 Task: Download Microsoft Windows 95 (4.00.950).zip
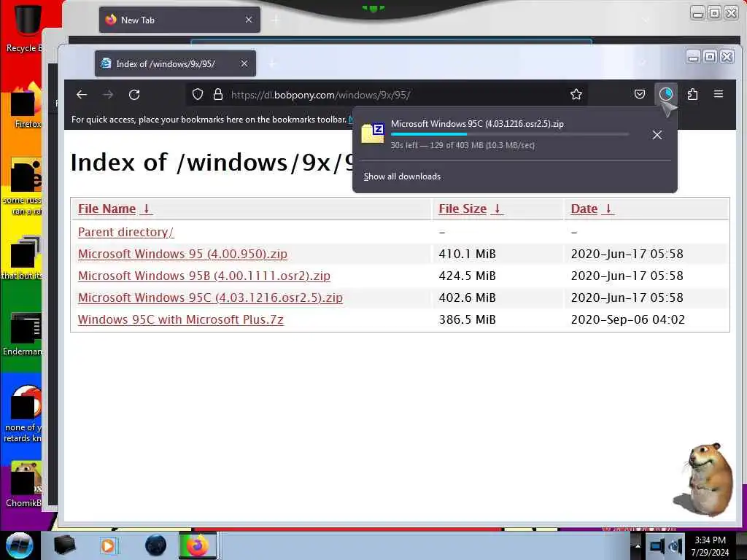click(x=182, y=254)
